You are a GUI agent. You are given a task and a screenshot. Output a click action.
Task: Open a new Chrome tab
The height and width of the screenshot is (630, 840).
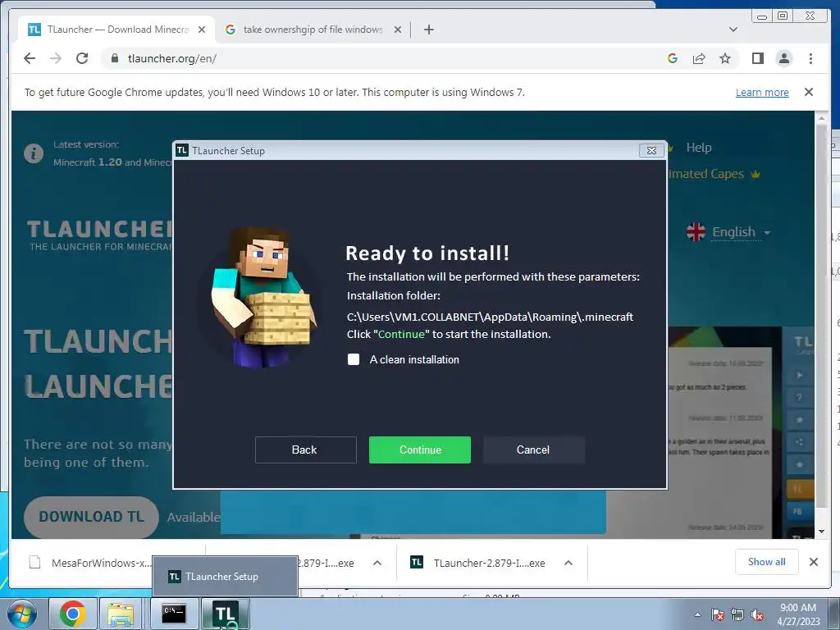[428, 30]
